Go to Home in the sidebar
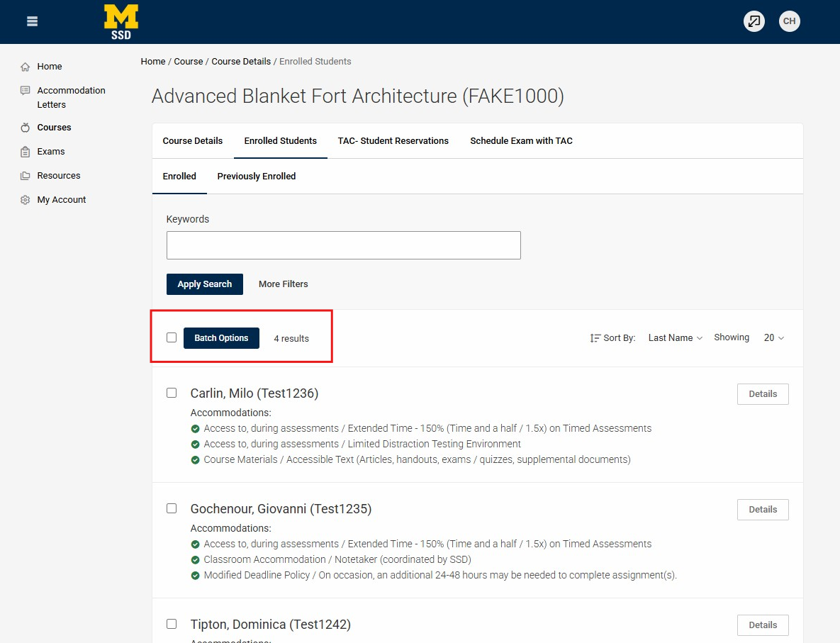This screenshot has height=643, width=840. 50,67
